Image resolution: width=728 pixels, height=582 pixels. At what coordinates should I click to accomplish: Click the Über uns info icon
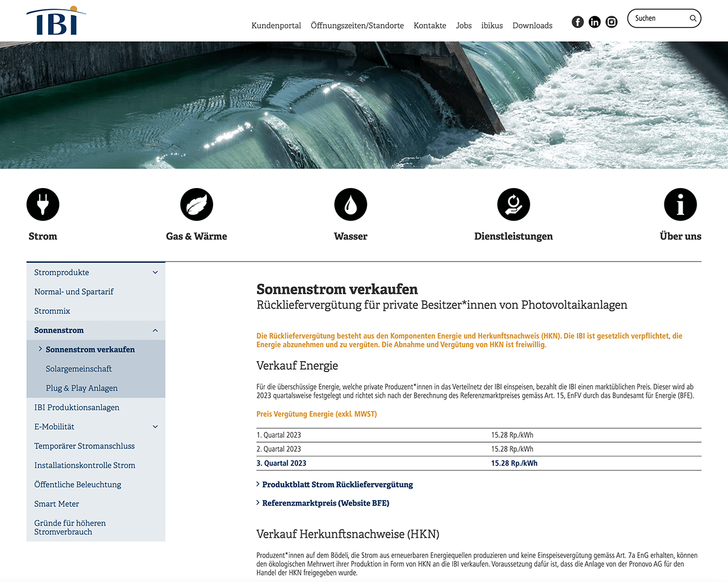point(680,205)
